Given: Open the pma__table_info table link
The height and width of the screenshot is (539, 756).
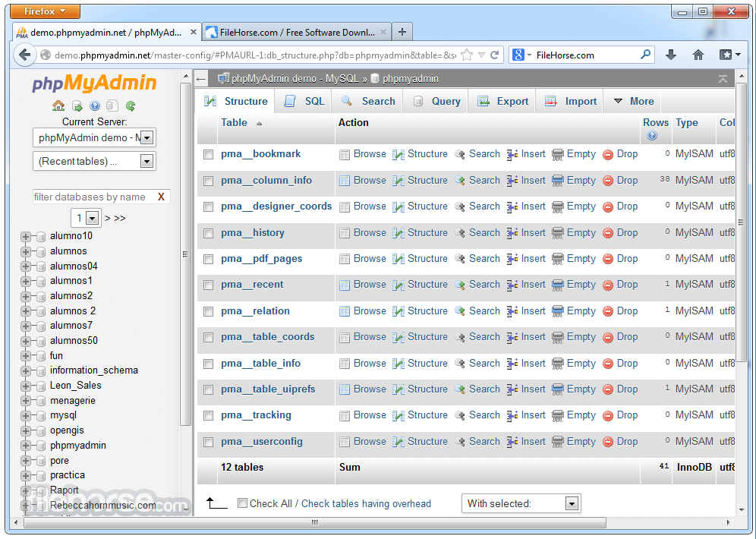Looking at the screenshot, I should point(260,363).
